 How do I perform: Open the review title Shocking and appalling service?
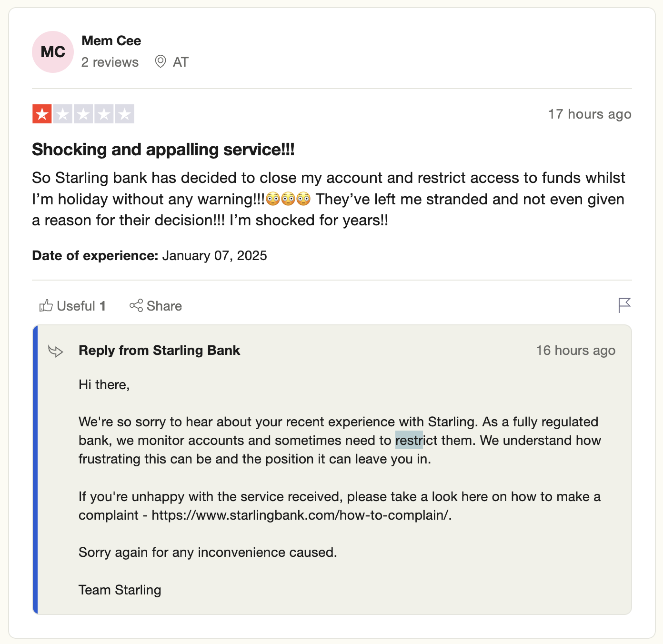163,150
